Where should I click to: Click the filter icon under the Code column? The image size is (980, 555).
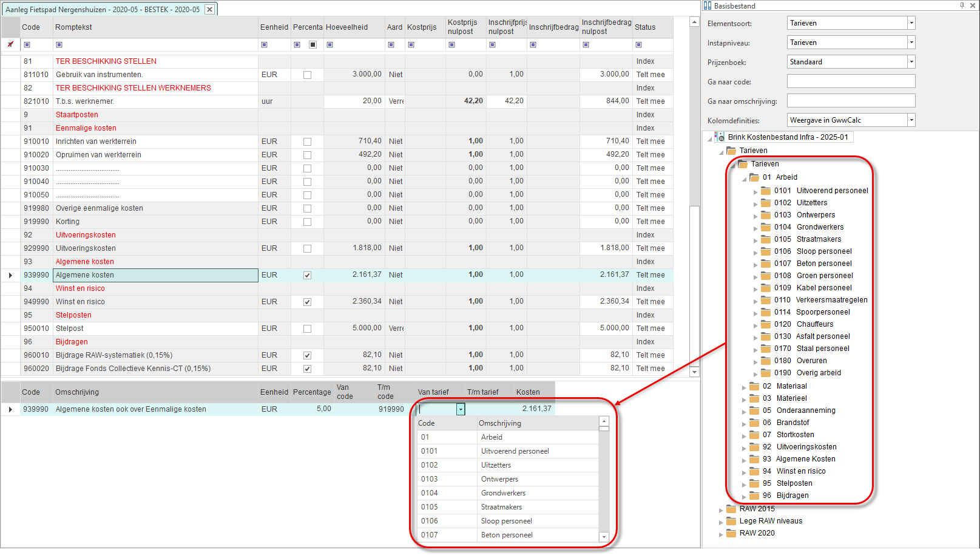(27, 44)
